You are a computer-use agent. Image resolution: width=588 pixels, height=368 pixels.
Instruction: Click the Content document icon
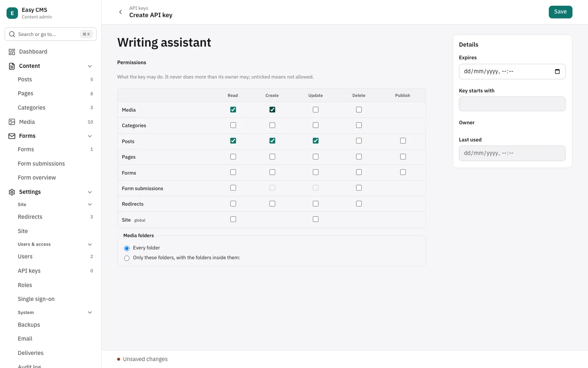point(12,66)
